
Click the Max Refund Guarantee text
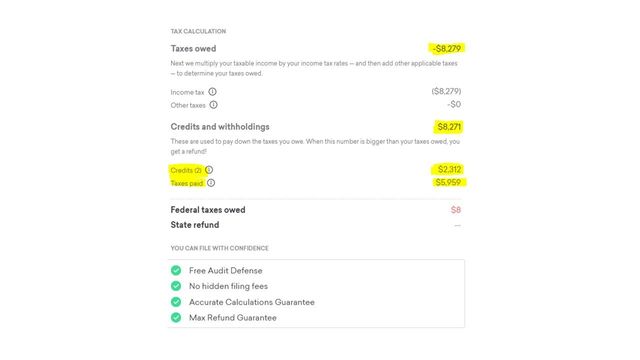[233, 318]
